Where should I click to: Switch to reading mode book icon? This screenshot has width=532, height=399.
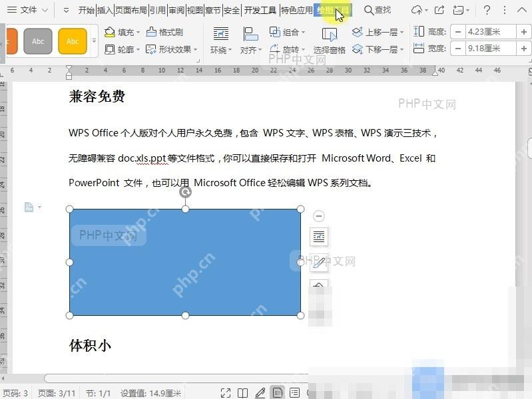tap(242, 393)
